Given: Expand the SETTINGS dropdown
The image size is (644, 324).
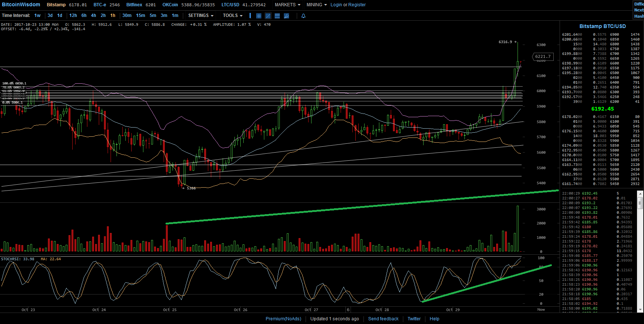Looking at the screenshot, I should [x=201, y=15].
